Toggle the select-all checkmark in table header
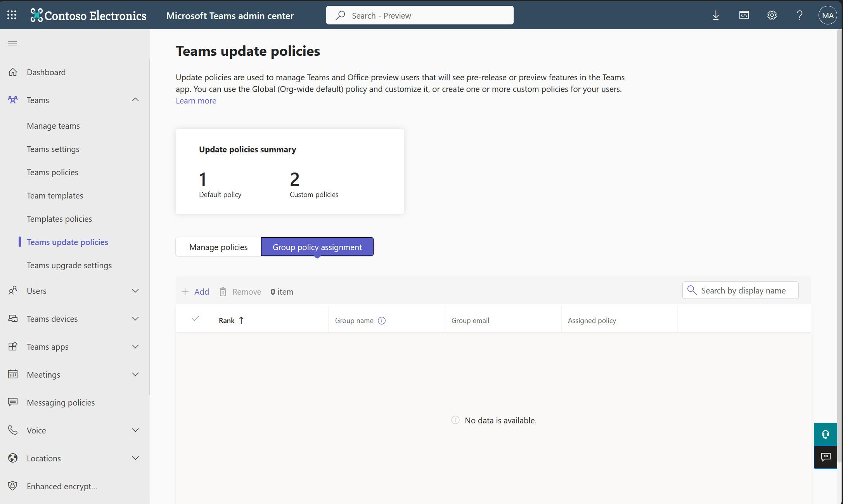Screen dimensions: 843x504 coord(196,319)
